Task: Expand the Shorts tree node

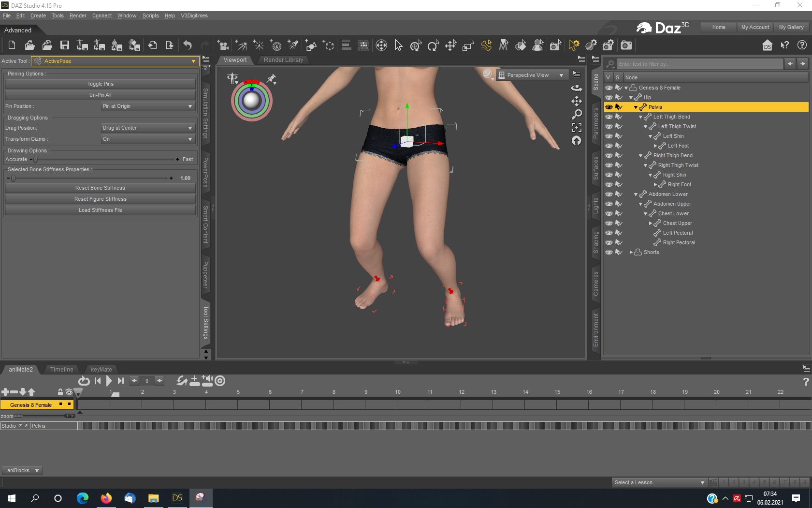Action: click(x=631, y=253)
